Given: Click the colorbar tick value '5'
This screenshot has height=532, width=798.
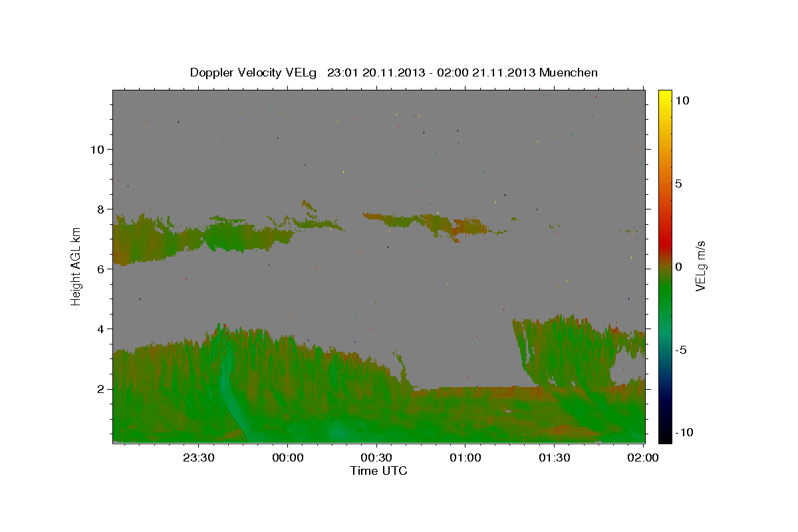Looking at the screenshot, I should [x=678, y=184].
